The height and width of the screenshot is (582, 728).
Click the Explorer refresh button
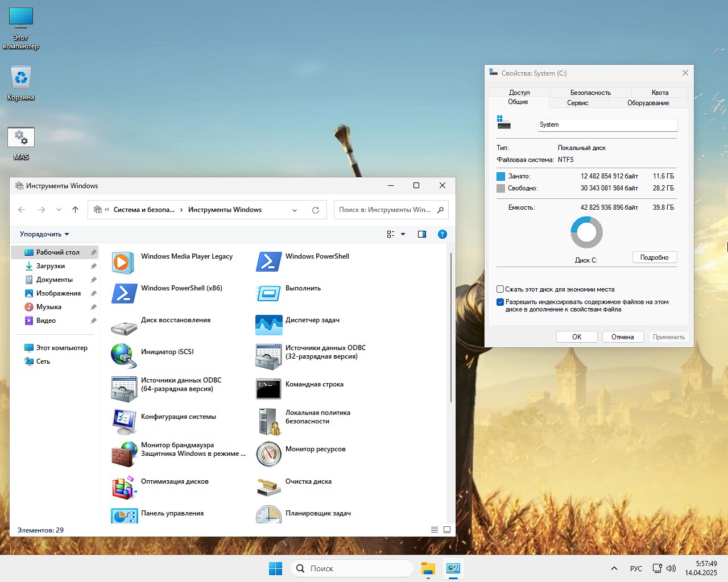tap(316, 210)
